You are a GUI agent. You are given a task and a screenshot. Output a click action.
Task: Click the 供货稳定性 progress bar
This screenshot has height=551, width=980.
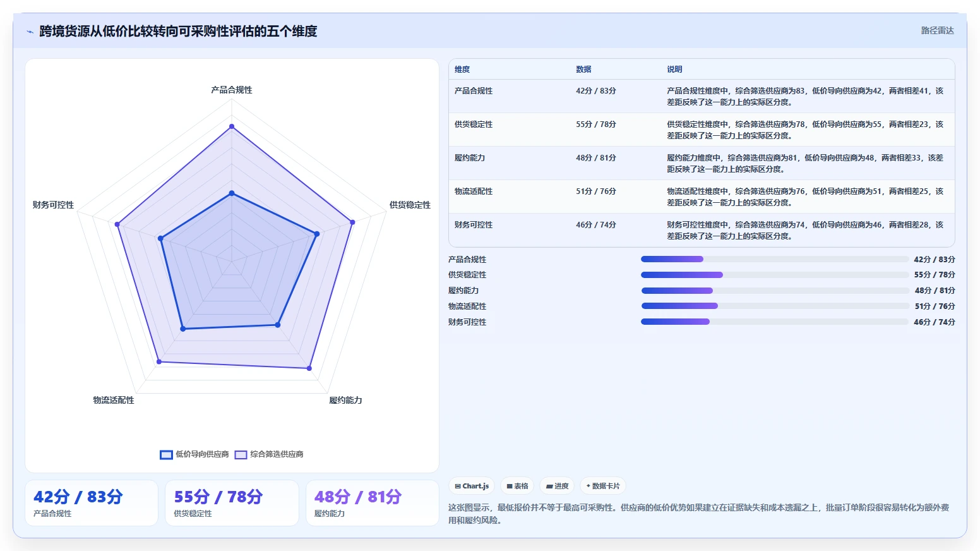coord(775,275)
